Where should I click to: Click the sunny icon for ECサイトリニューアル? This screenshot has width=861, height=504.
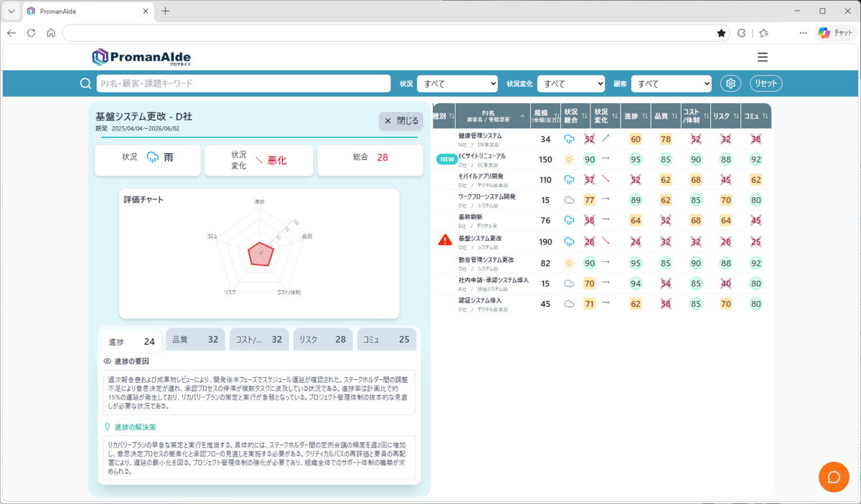pos(570,159)
